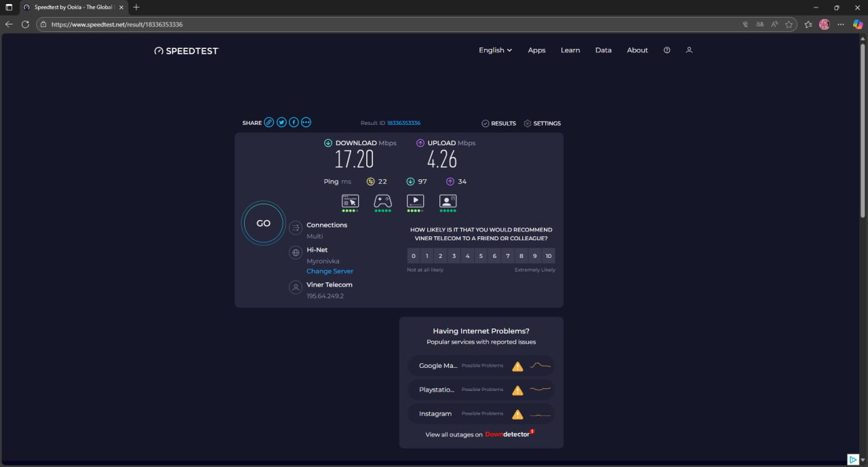Open Downdetector outages link

(x=509, y=434)
